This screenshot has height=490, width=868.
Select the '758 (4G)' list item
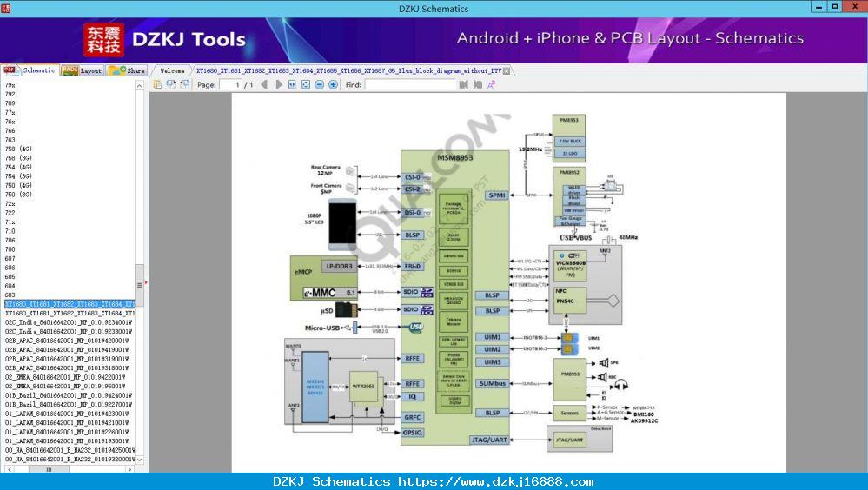18,149
